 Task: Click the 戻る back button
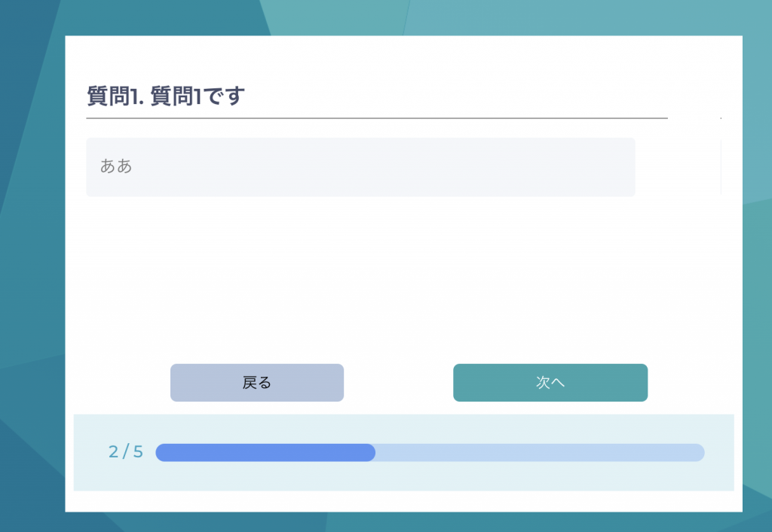click(x=256, y=383)
